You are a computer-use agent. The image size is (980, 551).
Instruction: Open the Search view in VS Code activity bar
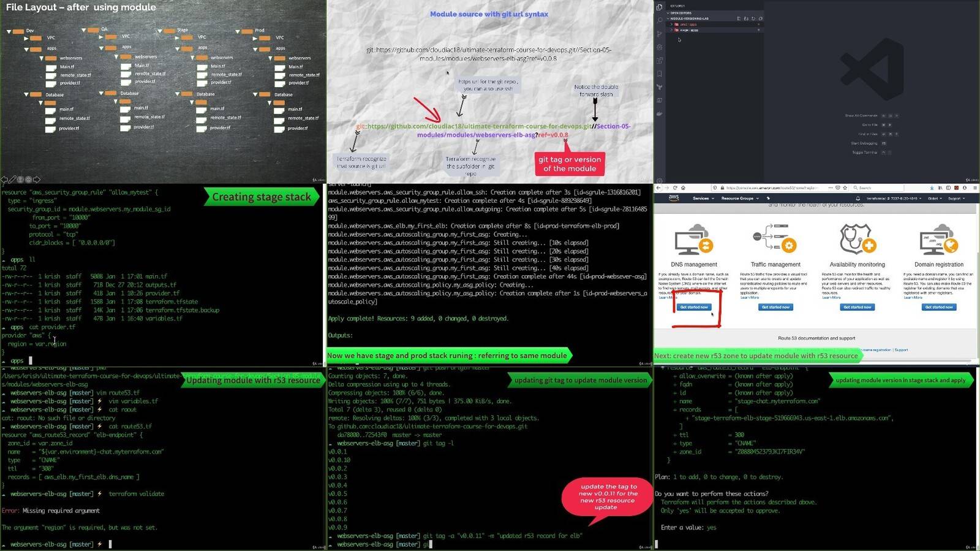pos(660,20)
